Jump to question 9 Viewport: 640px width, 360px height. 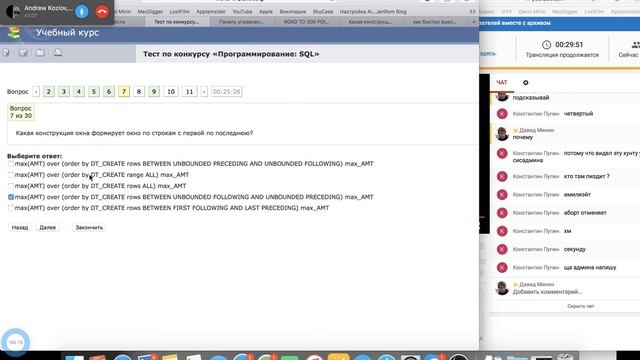tap(154, 92)
